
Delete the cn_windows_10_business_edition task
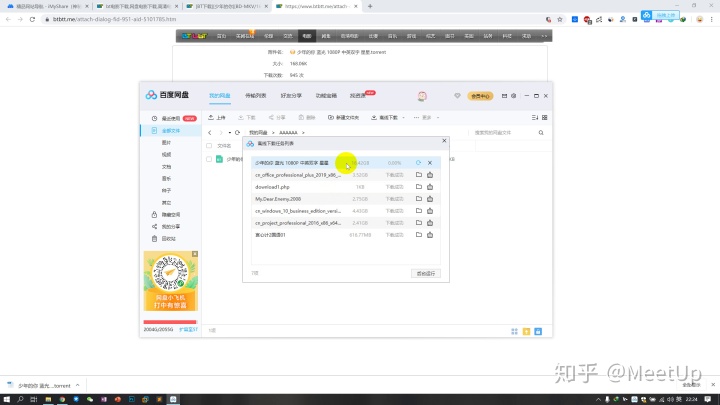pos(430,211)
